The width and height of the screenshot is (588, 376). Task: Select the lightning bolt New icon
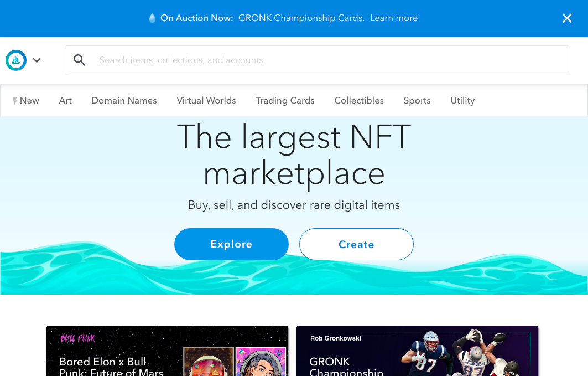tap(14, 101)
